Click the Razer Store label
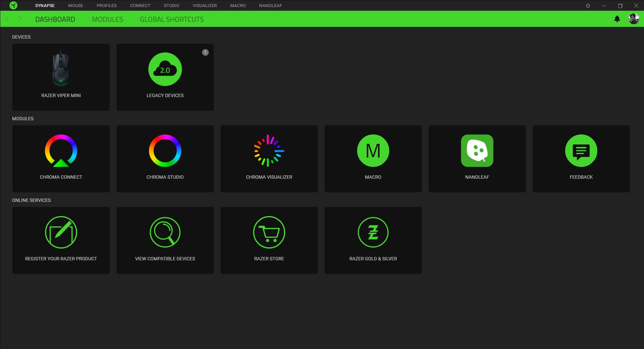This screenshot has width=644, height=349. point(269,259)
